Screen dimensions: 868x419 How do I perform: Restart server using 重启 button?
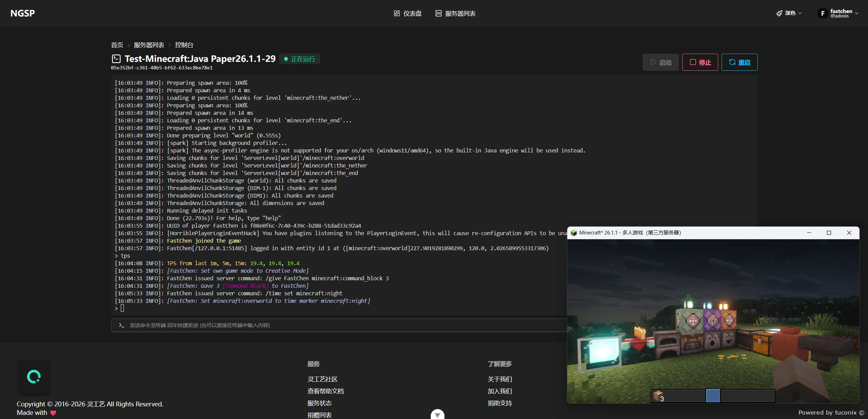739,62
